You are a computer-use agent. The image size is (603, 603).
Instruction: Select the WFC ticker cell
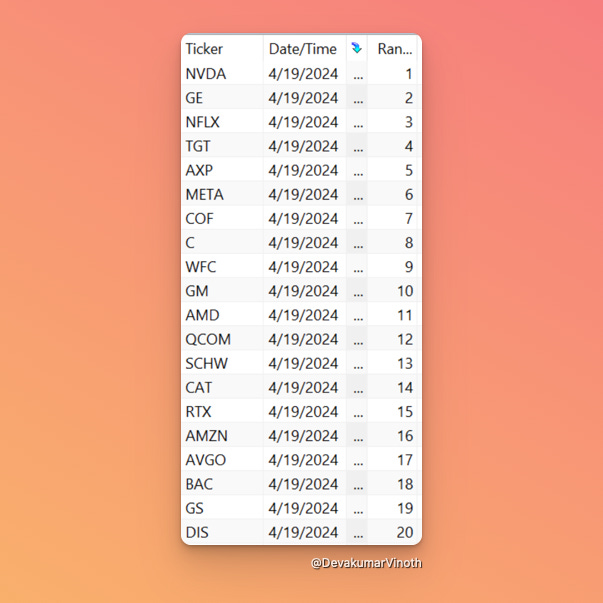222,267
